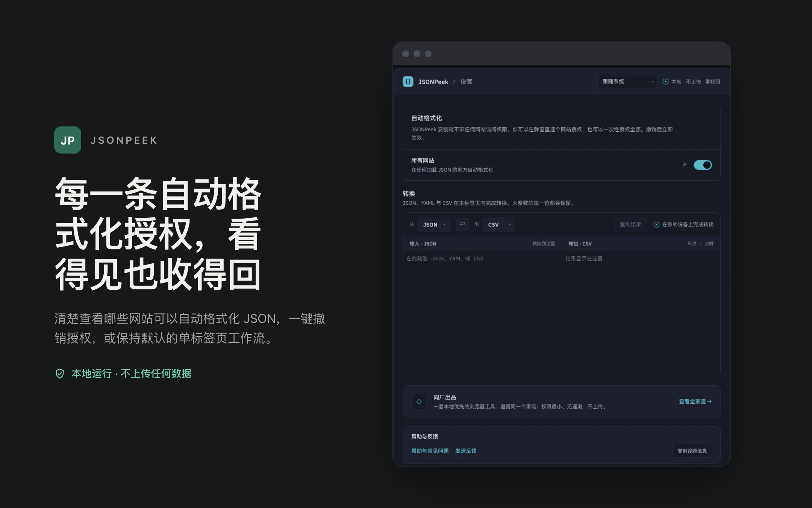This screenshot has width=812, height=508.
Task: Click the diamond icon in 同厂出品 card
Action: tap(419, 402)
